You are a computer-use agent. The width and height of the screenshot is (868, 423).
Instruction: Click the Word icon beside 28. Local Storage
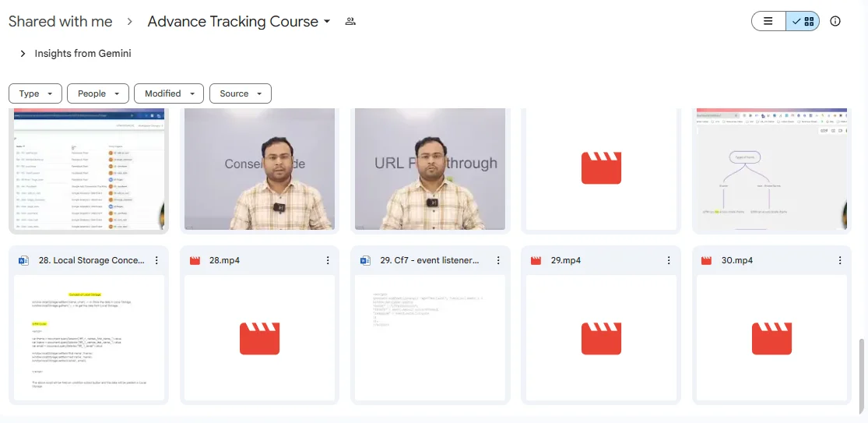23,260
